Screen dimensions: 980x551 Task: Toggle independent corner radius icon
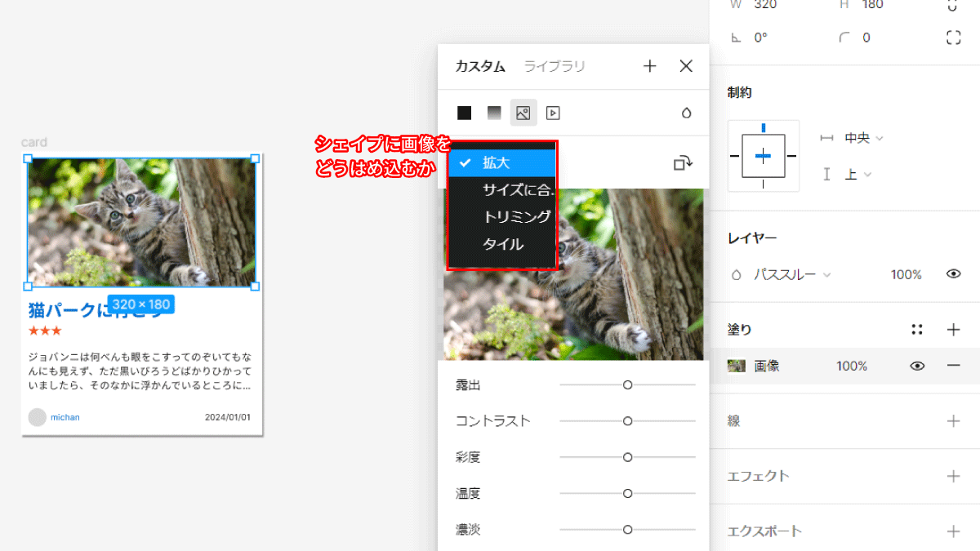click(x=953, y=38)
